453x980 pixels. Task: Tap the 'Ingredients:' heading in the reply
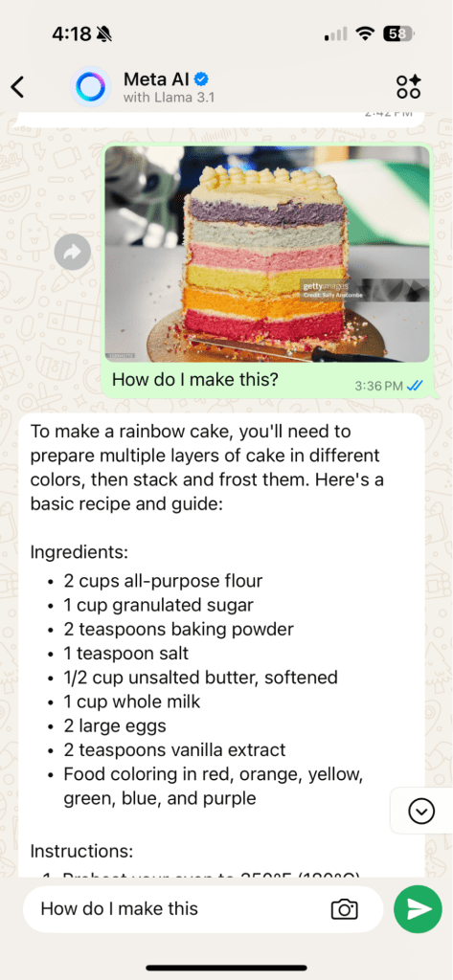(79, 552)
